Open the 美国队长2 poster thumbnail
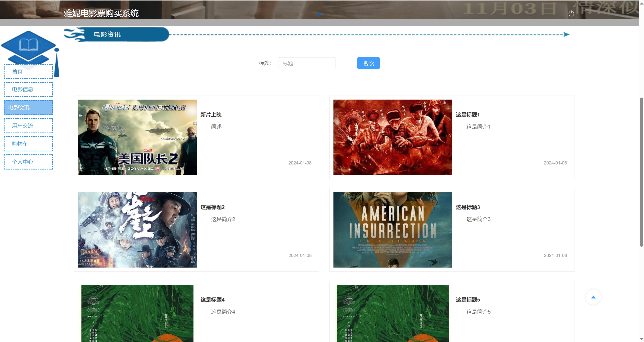This screenshot has height=342, width=644. pyautogui.click(x=137, y=137)
